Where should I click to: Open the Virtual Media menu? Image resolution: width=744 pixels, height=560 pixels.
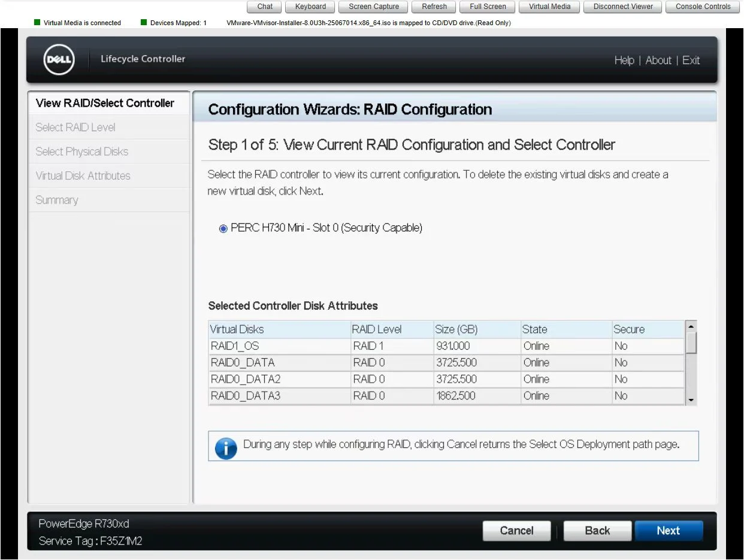pos(549,7)
